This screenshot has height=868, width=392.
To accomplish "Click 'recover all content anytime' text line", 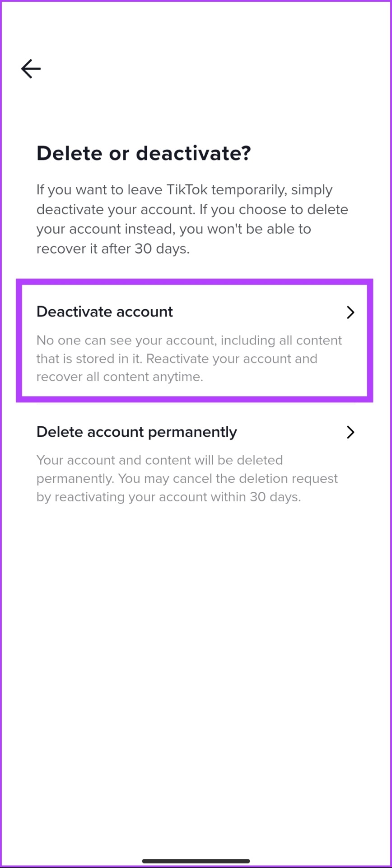I will coord(120,377).
